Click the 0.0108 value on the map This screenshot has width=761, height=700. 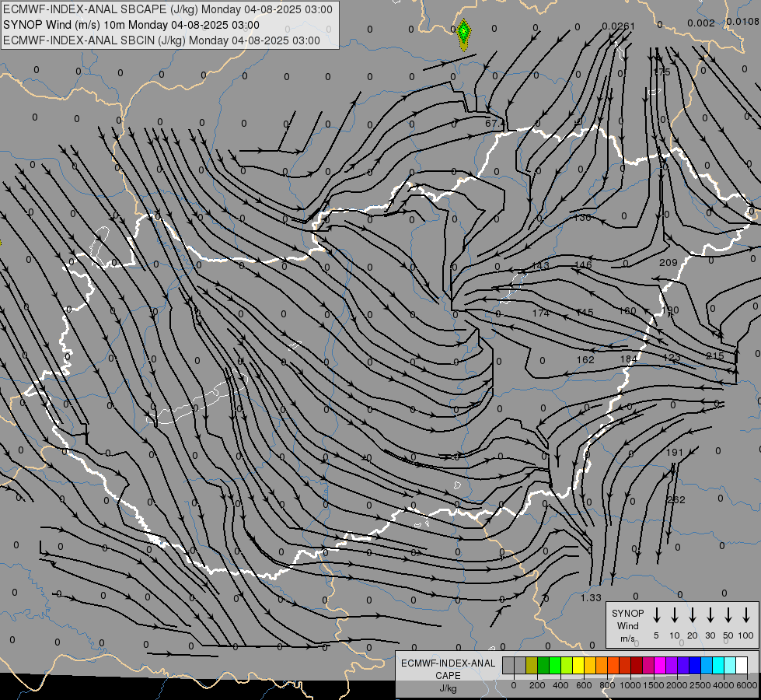point(743,21)
